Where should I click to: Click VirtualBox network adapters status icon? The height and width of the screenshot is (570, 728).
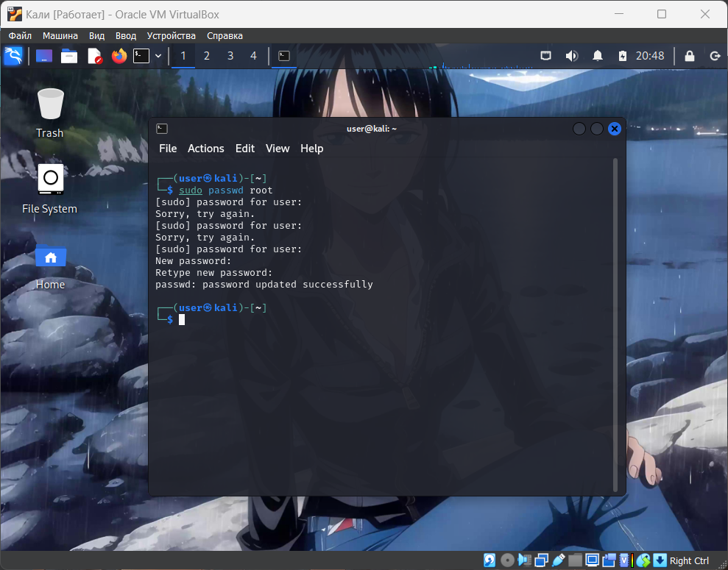tap(541, 560)
